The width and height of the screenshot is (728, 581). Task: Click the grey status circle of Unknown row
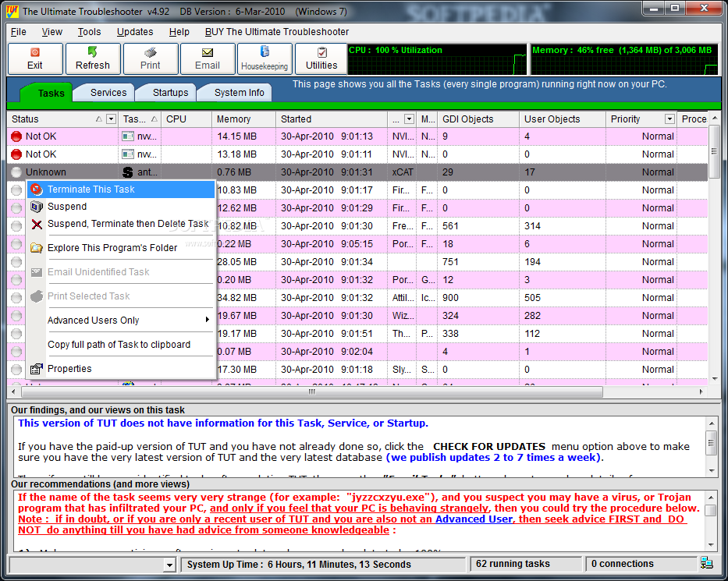[x=16, y=172]
